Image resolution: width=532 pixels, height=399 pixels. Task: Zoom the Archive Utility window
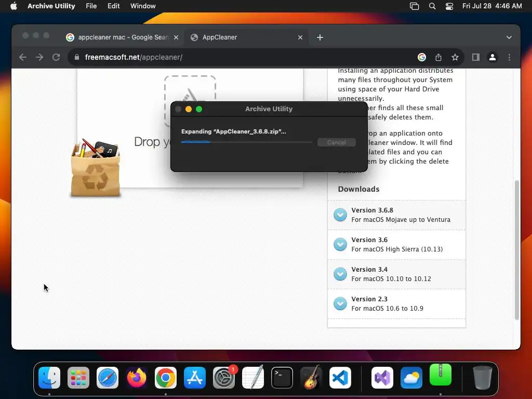pos(199,109)
